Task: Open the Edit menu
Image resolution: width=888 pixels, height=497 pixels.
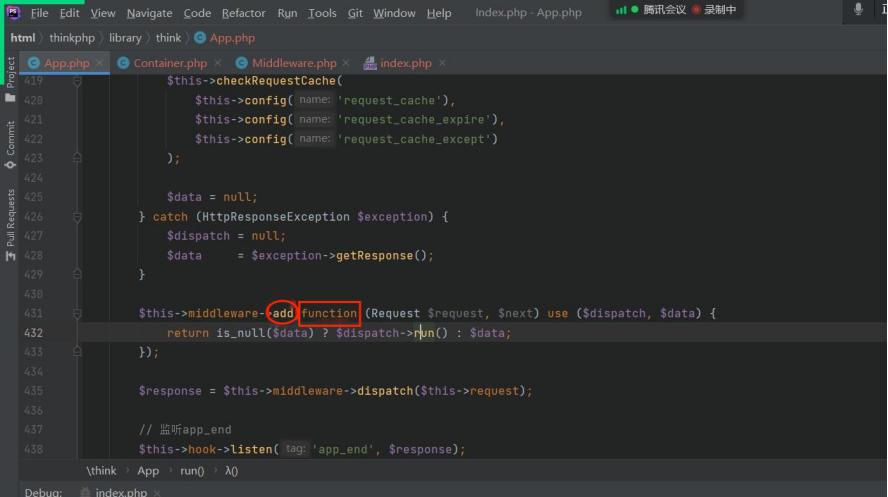Action: [69, 12]
